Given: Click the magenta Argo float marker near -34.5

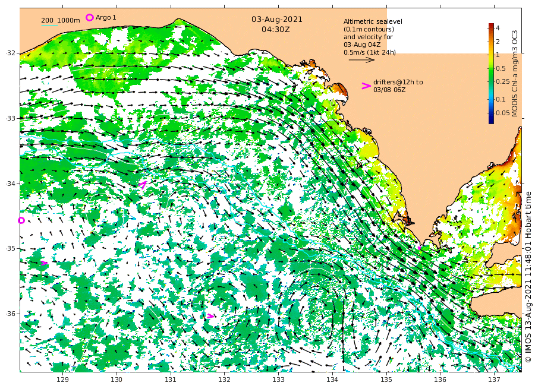Looking at the screenshot, I should click(21, 220).
